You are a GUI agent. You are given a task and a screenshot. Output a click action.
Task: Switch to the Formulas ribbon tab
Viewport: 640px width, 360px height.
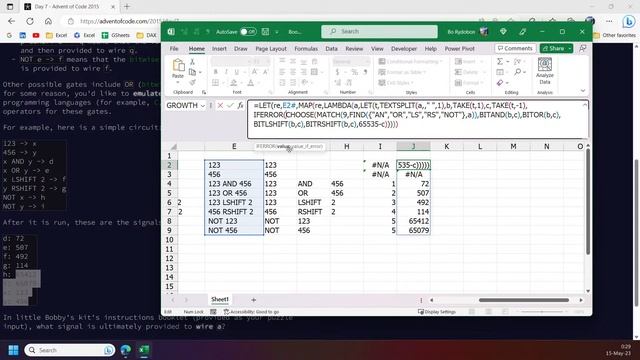[x=306, y=49]
